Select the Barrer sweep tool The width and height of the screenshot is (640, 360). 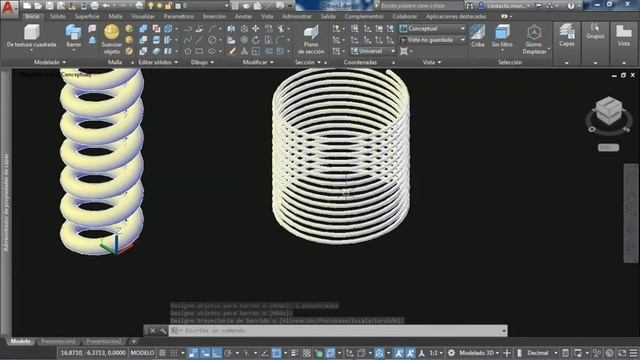click(74, 36)
